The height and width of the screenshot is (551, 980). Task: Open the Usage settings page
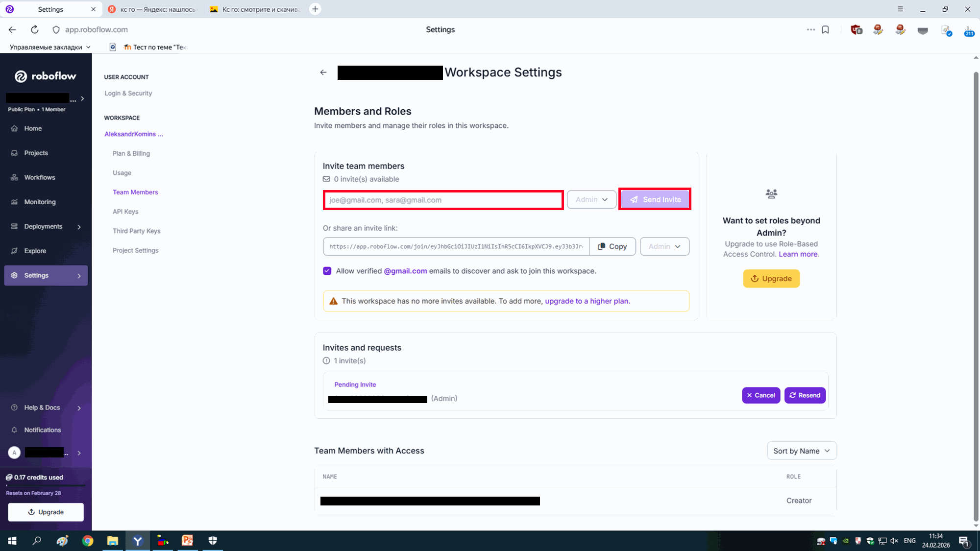122,173
